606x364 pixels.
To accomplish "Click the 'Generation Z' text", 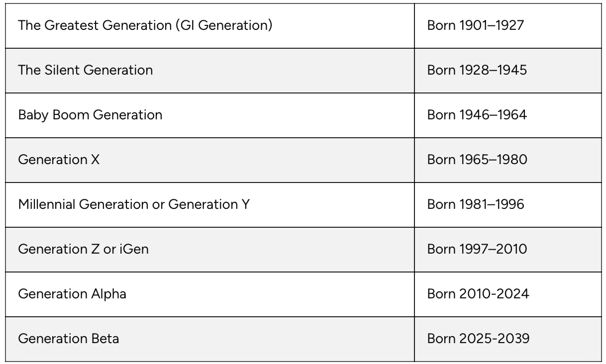I will point(59,249).
